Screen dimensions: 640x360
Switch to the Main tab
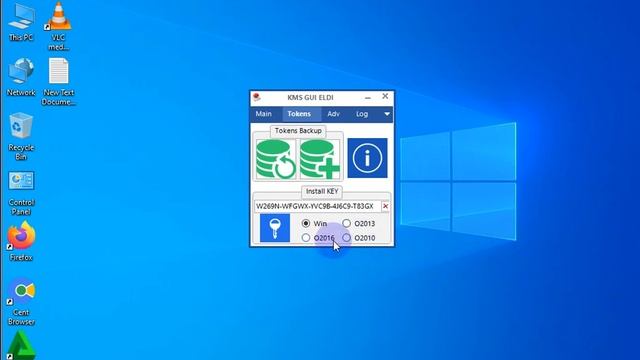tap(264, 114)
